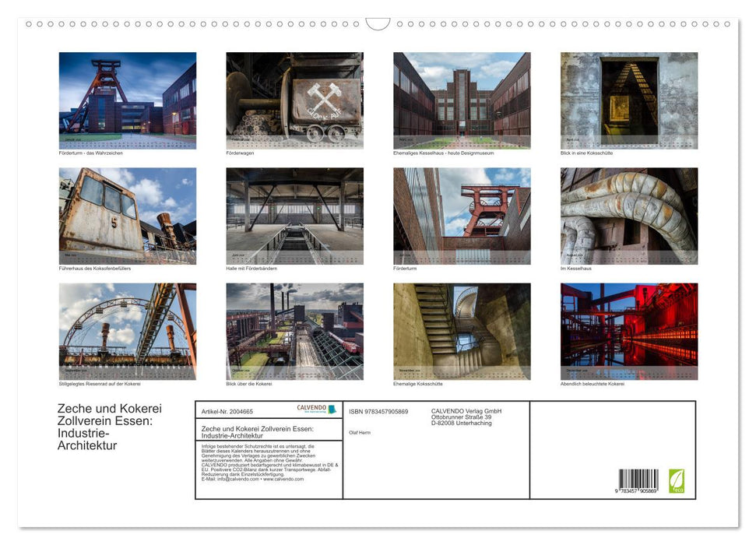Click the Artikel-Nr. 2004665 field
The height and width of the screenshot is (545, 756).
226,412
